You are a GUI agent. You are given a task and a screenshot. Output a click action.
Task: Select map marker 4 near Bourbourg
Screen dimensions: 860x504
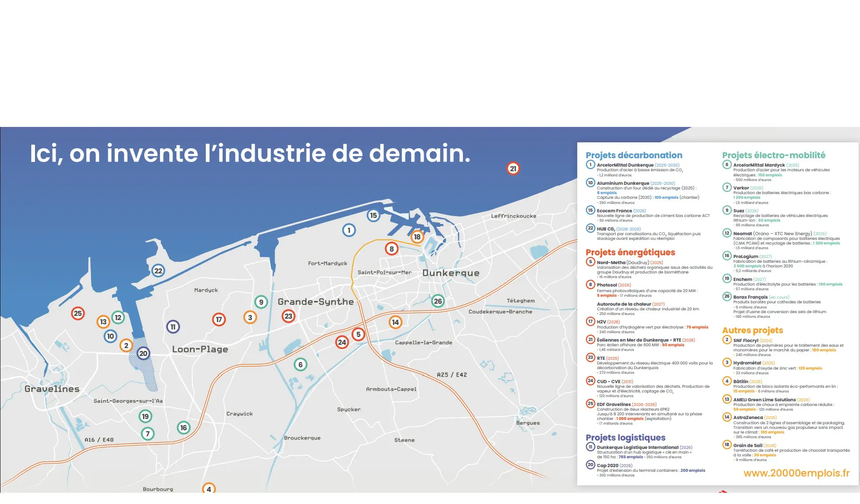[x=209, y=489]
